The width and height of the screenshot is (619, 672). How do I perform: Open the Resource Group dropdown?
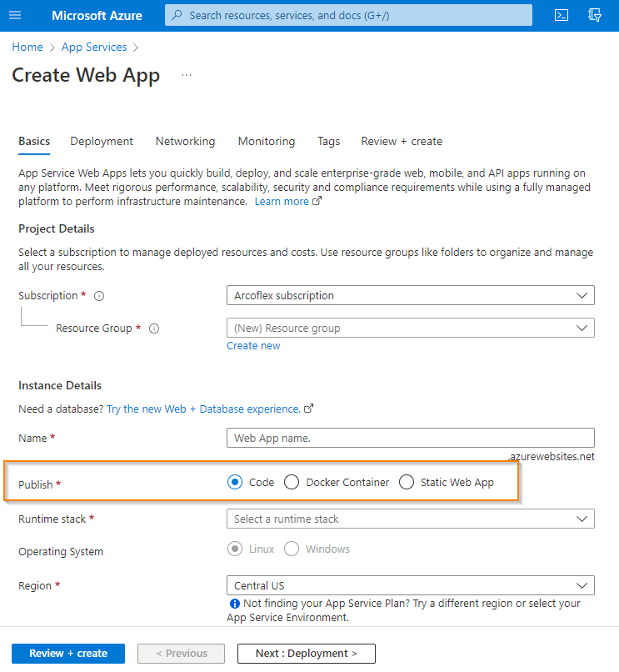point(411,328)
